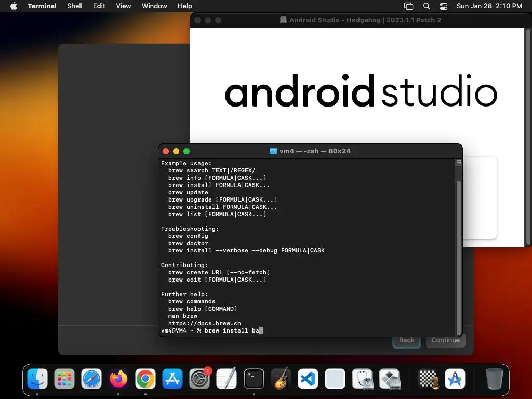This screenshot has height=399, width=532.
Task: Click the 'Example usage:' heading in Terminal
Action: [x=187, y=163]
